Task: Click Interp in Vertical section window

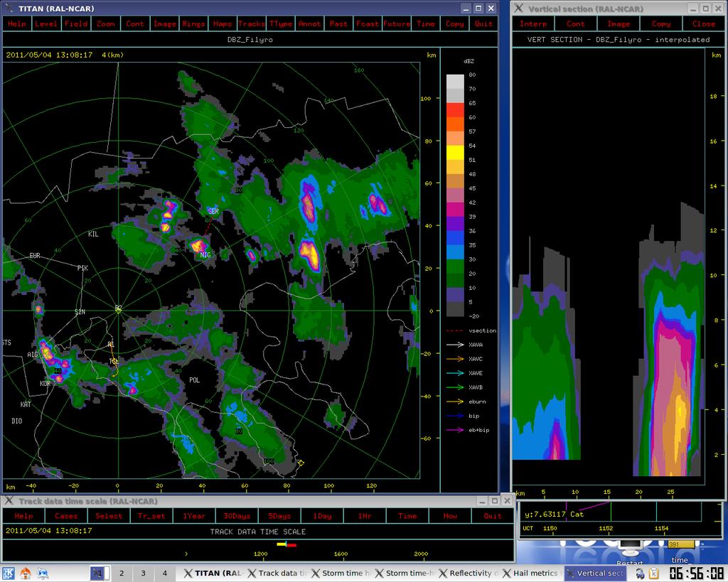Action: tap(533, 23)
